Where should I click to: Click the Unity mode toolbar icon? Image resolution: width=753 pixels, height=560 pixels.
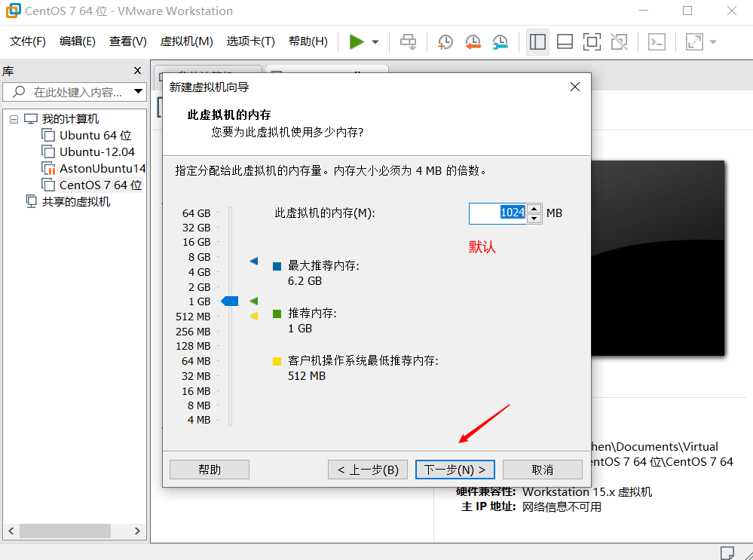619,41
